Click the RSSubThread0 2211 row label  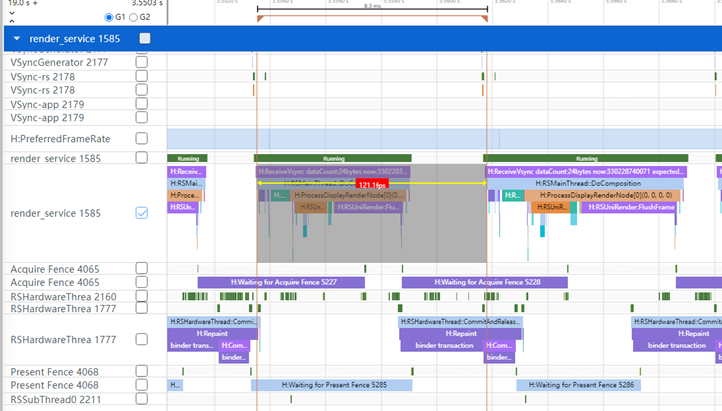(x=56, y=400)
